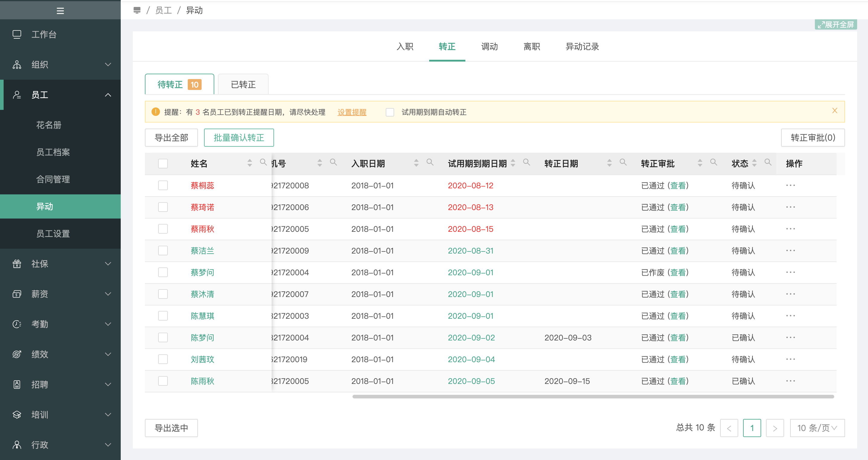Collapse sidebar with hamburger menu icon
The width and height of the screenshot is (868, 460).
pos(60,11)
